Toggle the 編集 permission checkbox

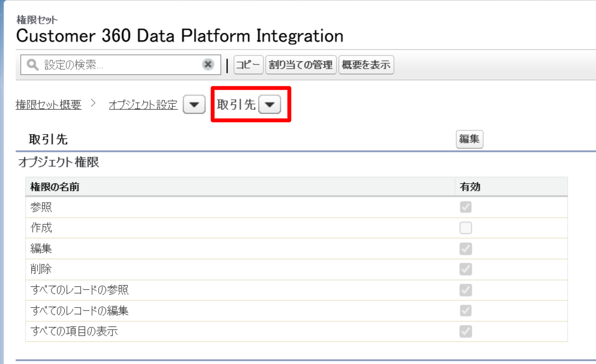(x=465, y=248)
